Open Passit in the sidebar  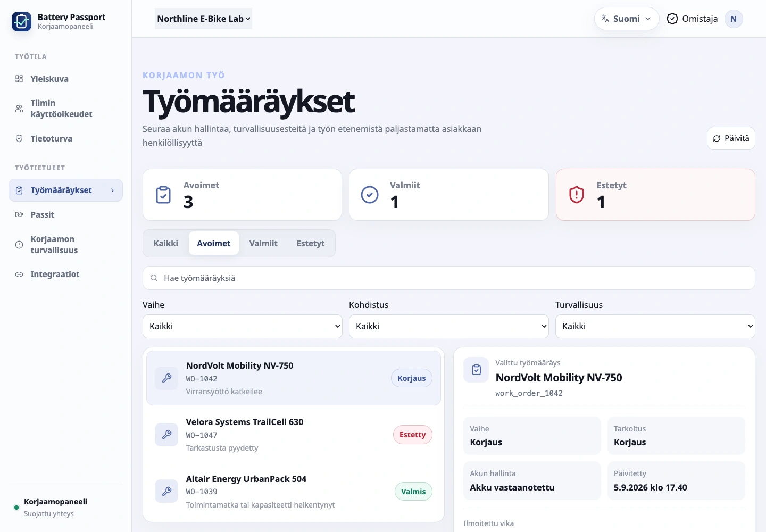click(x=65, y=215)
